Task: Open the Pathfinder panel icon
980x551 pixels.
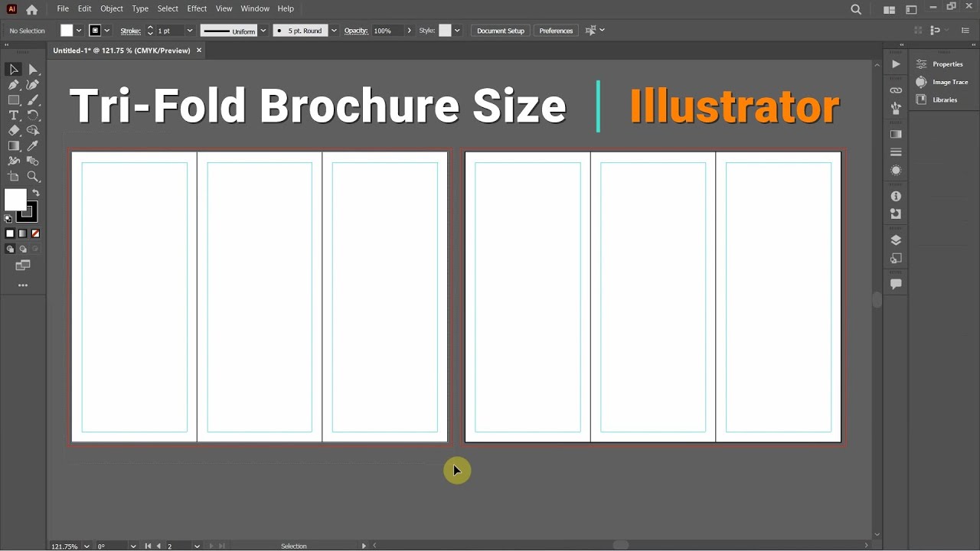Action: [x=896, y=214]
